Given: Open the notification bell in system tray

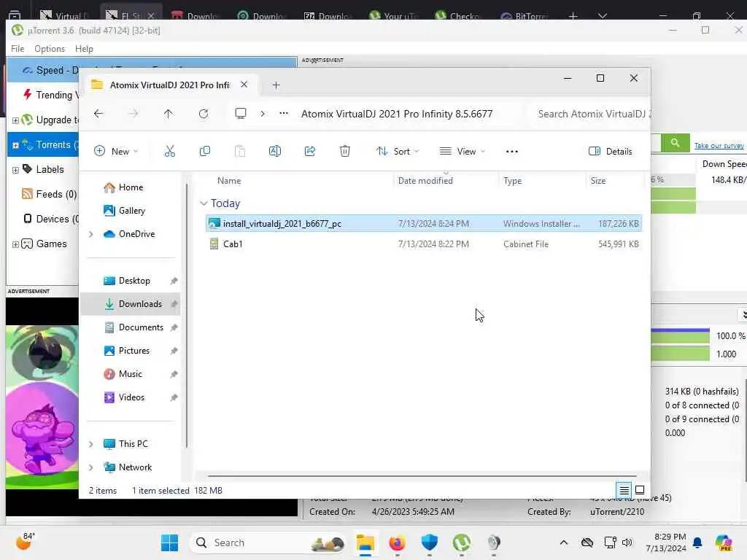Looking at the screenshot, I should (697, 542).
